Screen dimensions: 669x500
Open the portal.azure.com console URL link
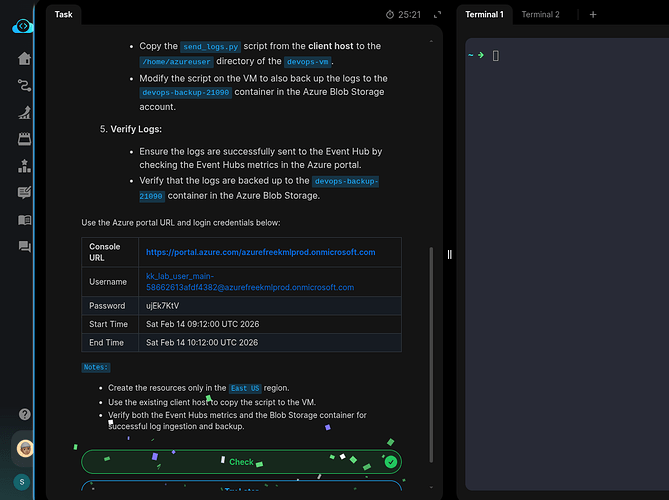point(260,252)
